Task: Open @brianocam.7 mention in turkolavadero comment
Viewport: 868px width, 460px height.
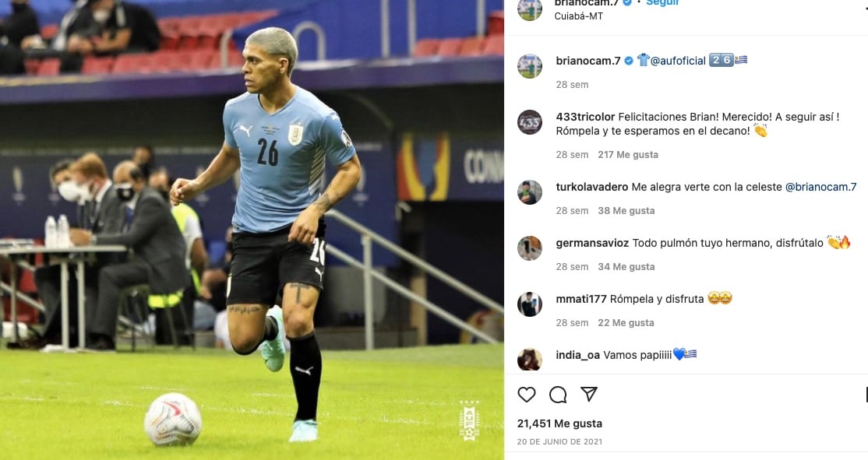Action: click(820, 187)
